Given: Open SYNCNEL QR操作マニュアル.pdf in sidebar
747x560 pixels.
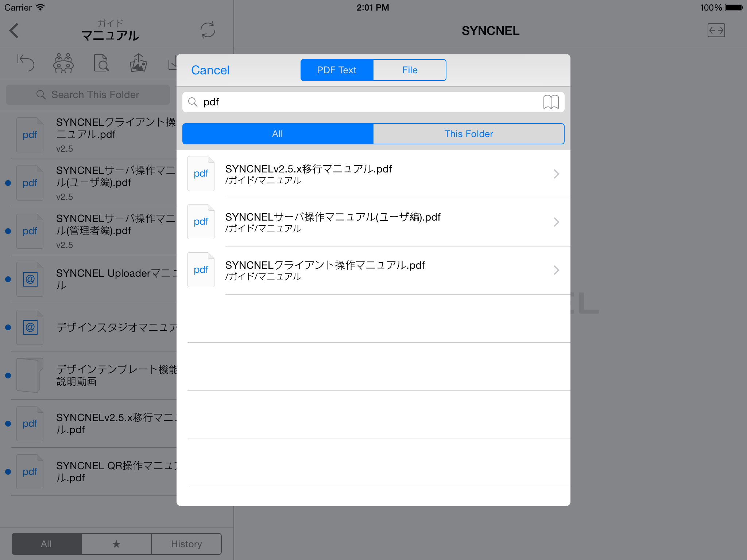Looking at the screenshot, I should point(88,472).
